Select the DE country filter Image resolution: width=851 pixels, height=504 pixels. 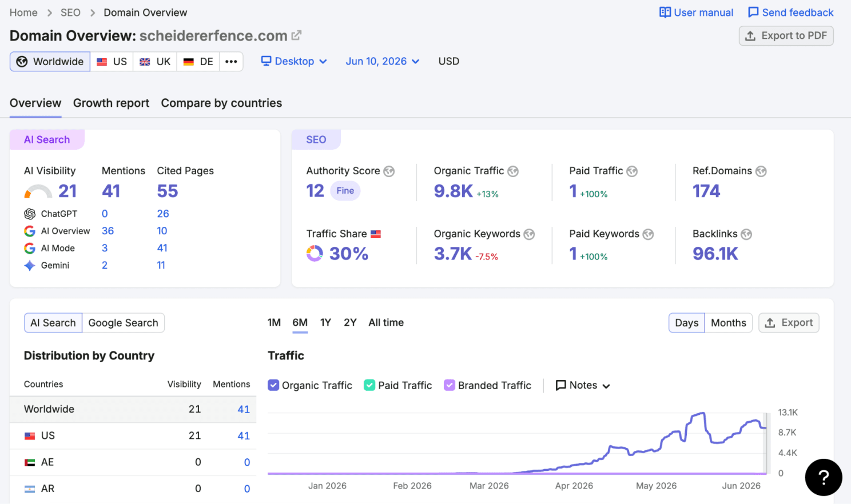pos(198,62)
